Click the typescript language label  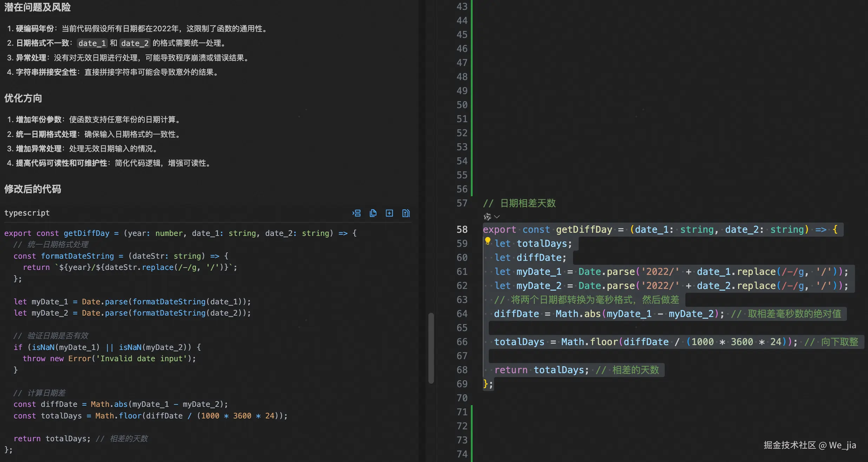coord(27,213)
